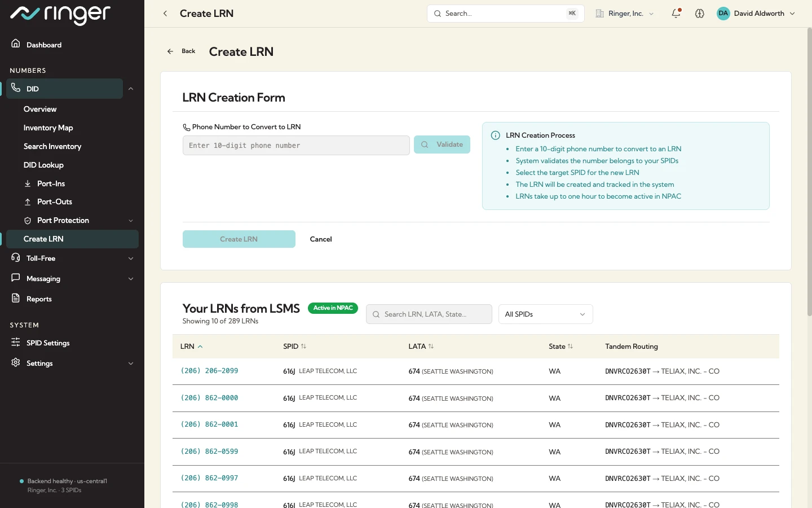Viewport: 812px width, 508px height.
Task: Click the Validate button
Action: 442,144
